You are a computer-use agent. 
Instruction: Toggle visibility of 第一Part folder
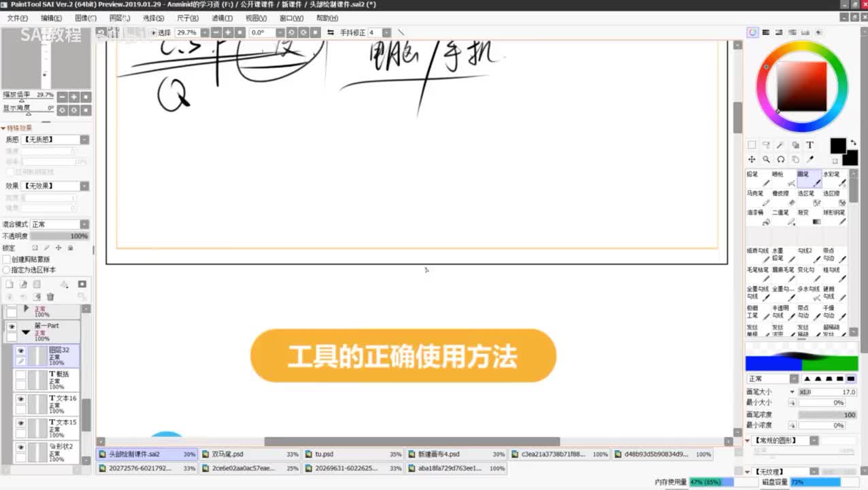[x=12, y=327]
